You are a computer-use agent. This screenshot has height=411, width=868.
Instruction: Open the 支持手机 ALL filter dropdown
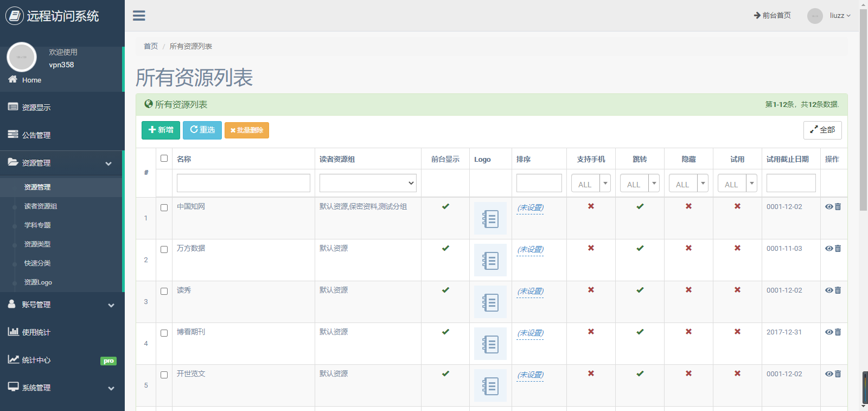(591, 184)
